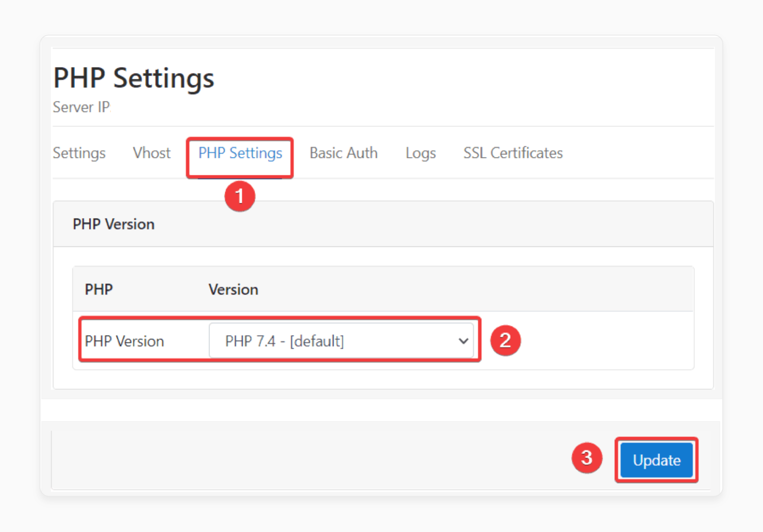Image resolution: width=763 pixels, height=532 pixels.
Task: Click the PHP Version row label
Action: point(124,341)
